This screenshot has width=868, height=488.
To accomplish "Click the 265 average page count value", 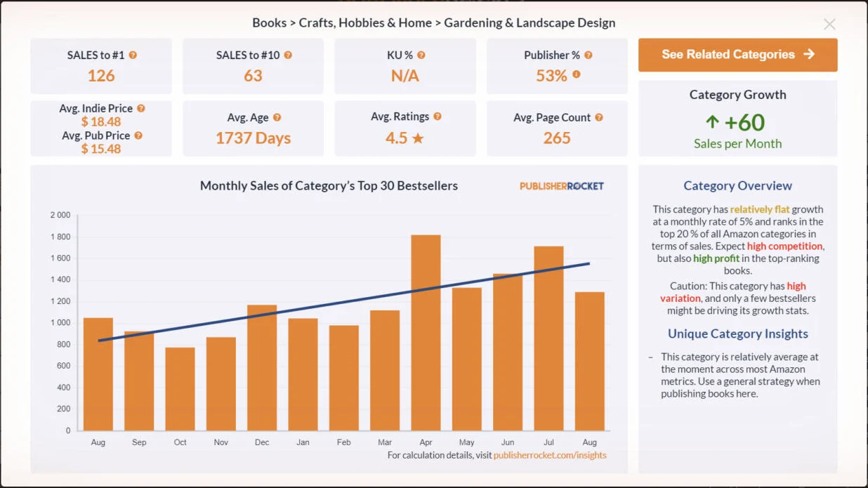I will click(x=557, y=138).
